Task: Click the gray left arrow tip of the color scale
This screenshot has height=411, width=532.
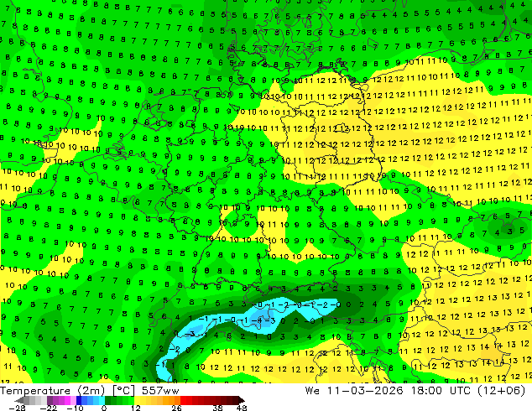Action: (x=18, y=400)
